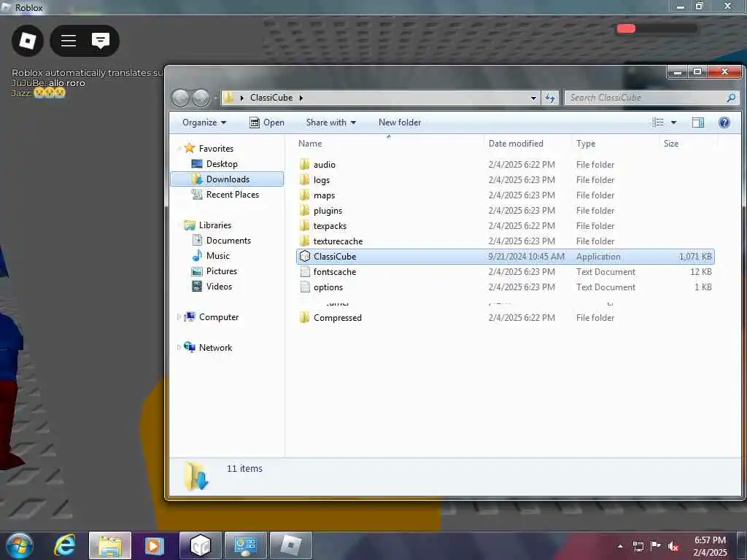Select the maps folder row
The image size is (747, 560).
505,195
